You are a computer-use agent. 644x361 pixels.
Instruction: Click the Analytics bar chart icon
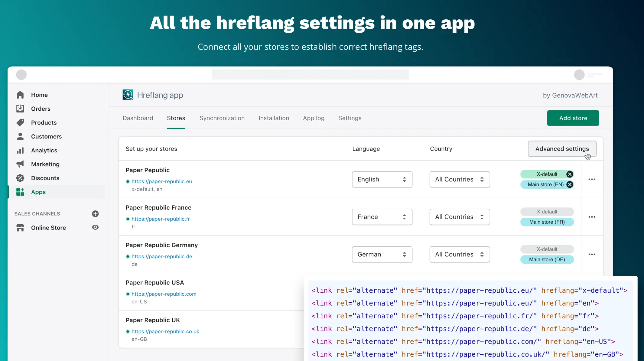20,150
